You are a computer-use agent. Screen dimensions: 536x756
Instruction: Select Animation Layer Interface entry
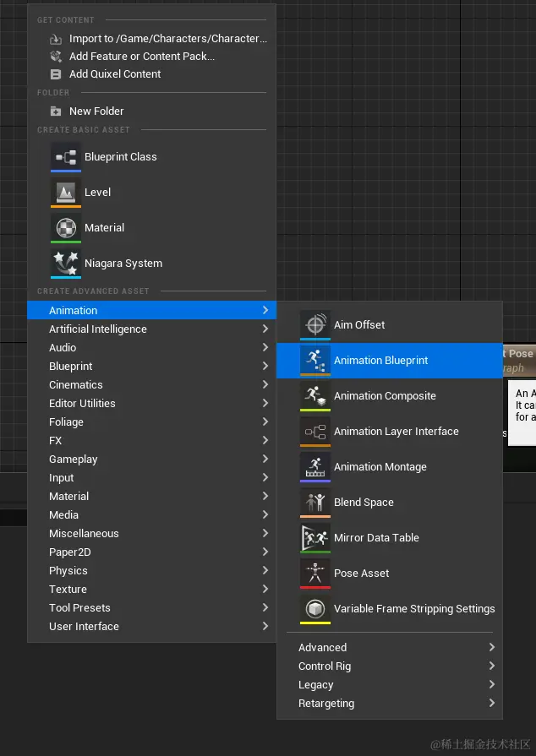(390, 432)
